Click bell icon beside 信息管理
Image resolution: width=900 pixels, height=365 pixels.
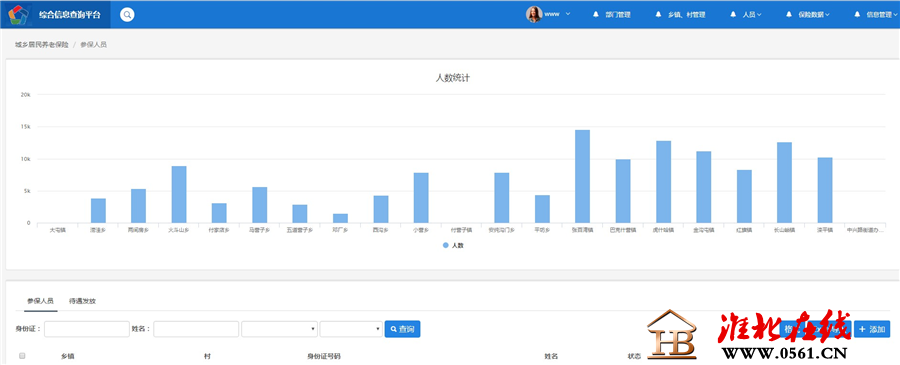pyautogui.click(x=857, y=14)
